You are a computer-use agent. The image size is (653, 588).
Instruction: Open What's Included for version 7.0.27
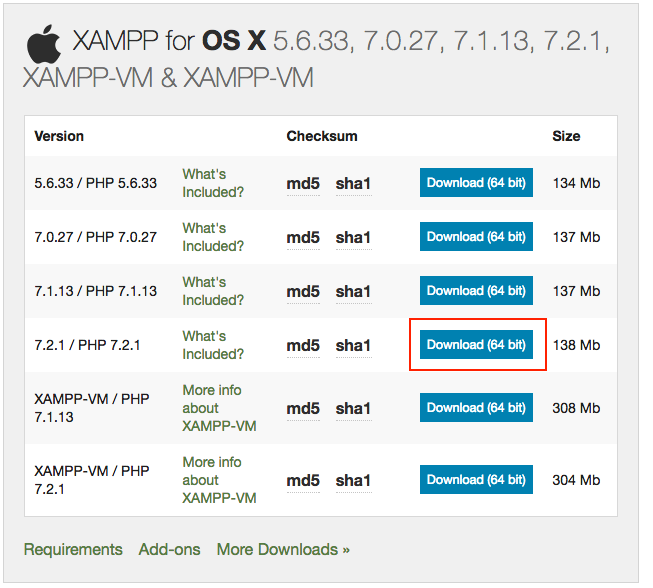coord(212,237)
